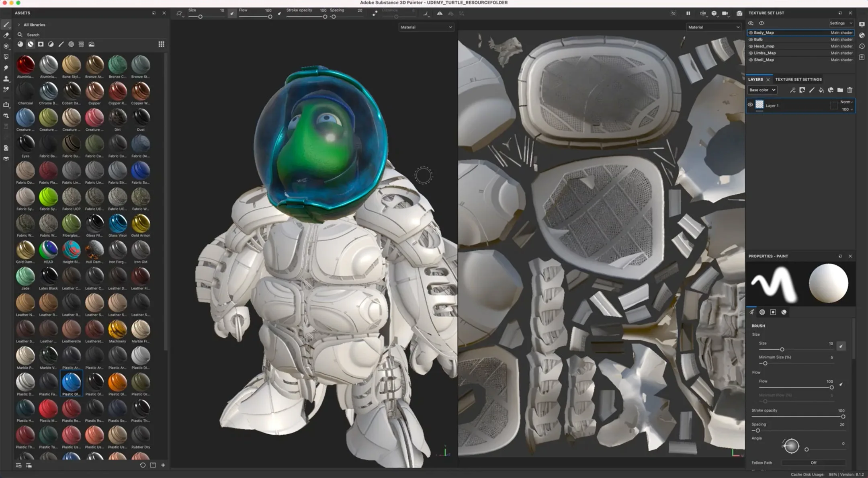Add a folder in Layers panel
The image size is (868, 478).
pyautogui.click(x=840, y=90)
